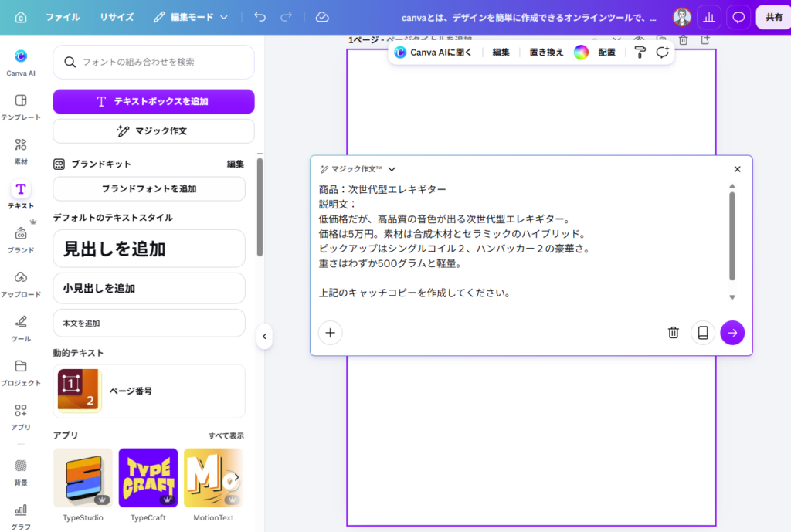Open the prompt book icon button

pos(703,333)
